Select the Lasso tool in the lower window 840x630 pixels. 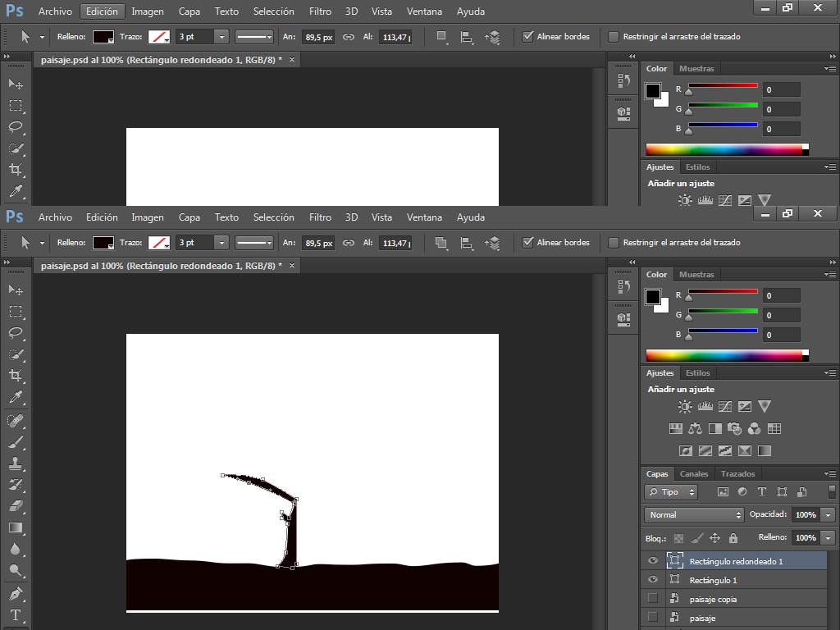16,333
